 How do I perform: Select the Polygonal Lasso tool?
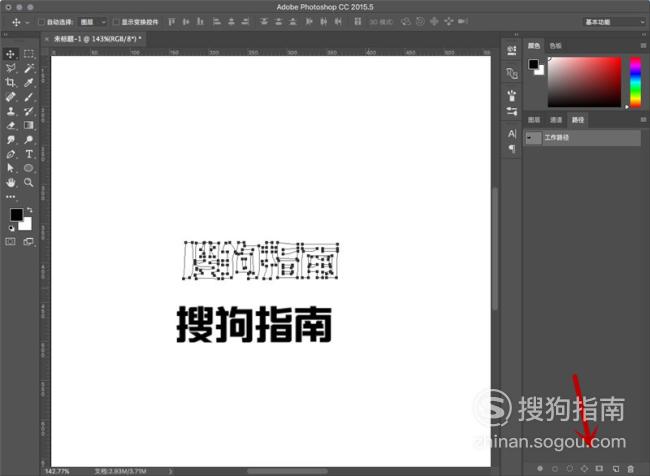coord(11,68)
